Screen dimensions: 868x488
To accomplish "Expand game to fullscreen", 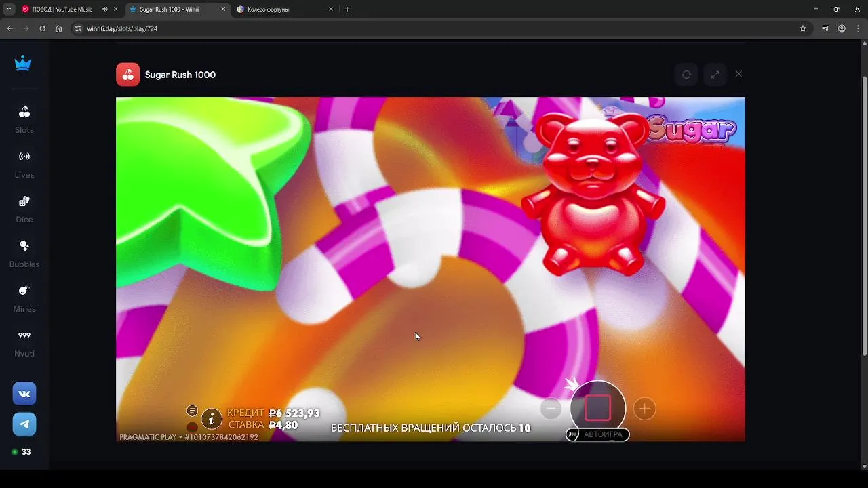I will (715, 75).
